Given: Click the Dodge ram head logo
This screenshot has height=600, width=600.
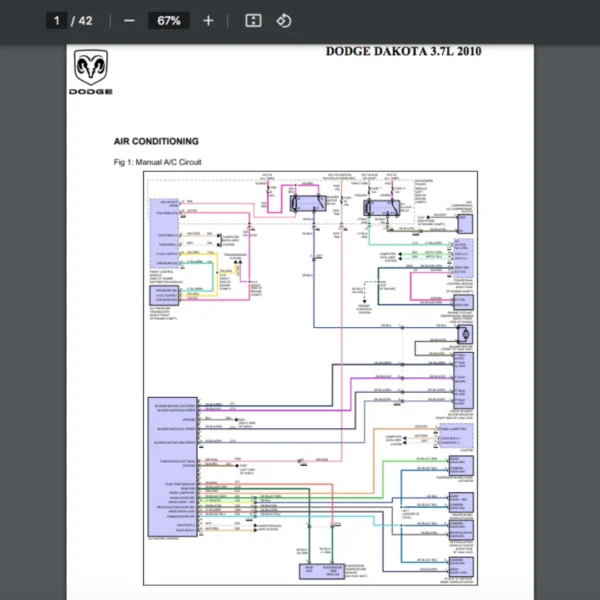Looking at the screenshot, I should click(90, 68).
